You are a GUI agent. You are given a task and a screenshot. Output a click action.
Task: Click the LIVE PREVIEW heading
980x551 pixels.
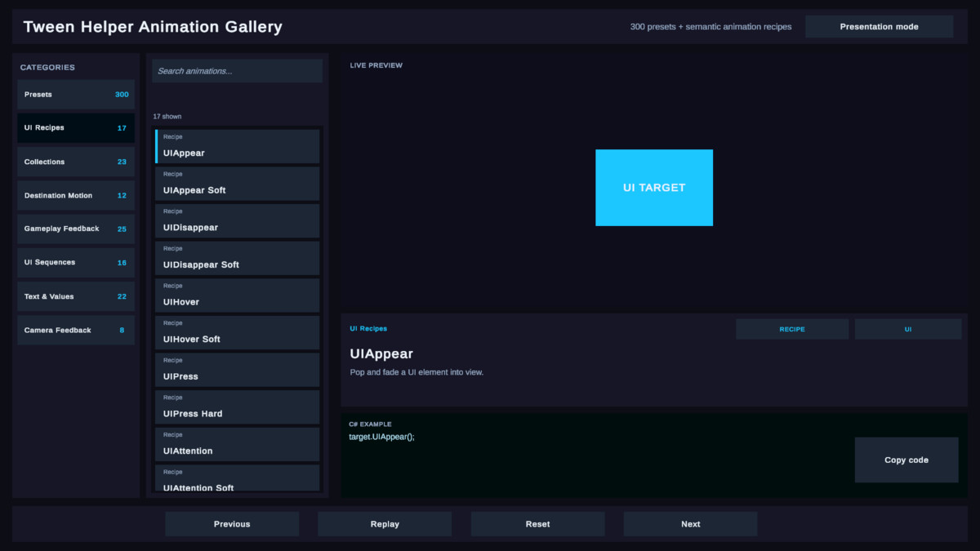click(376, 65)
